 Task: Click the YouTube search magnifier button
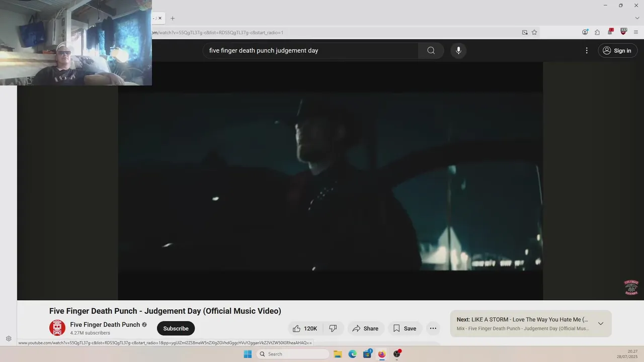click(x=431, y=50)
